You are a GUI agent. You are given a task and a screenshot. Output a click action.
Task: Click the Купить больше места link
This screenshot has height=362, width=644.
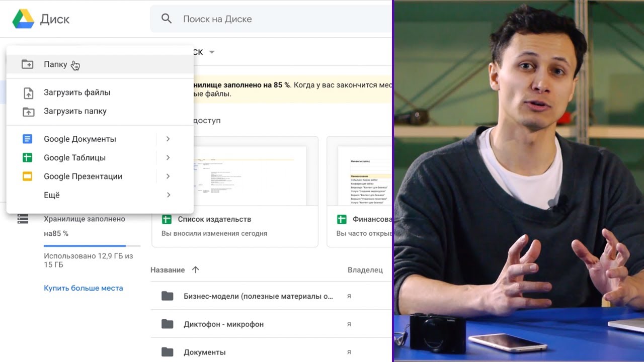tap(84, 288)
